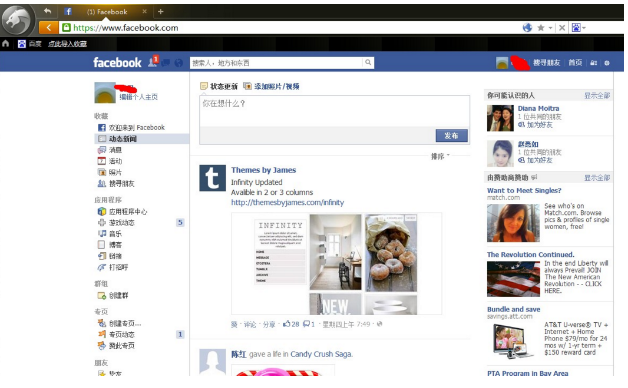Open the messages icon in Facebook header

coord(166,62)
